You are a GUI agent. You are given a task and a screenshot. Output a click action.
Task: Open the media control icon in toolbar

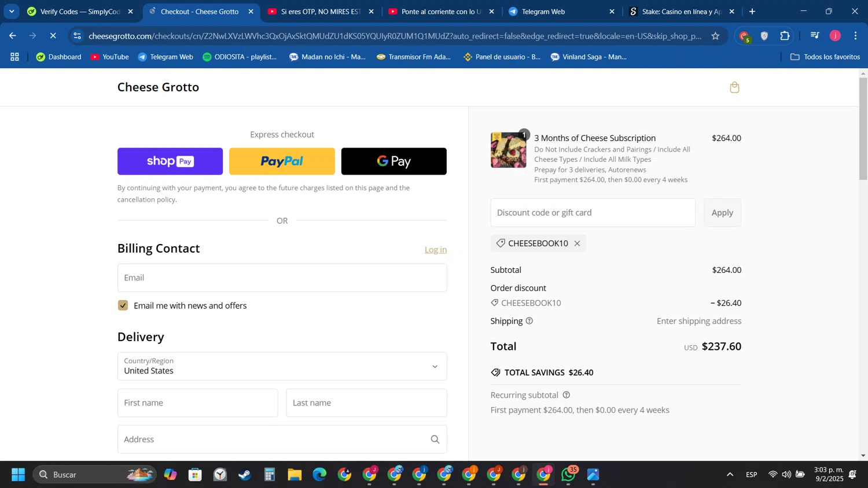815,36
